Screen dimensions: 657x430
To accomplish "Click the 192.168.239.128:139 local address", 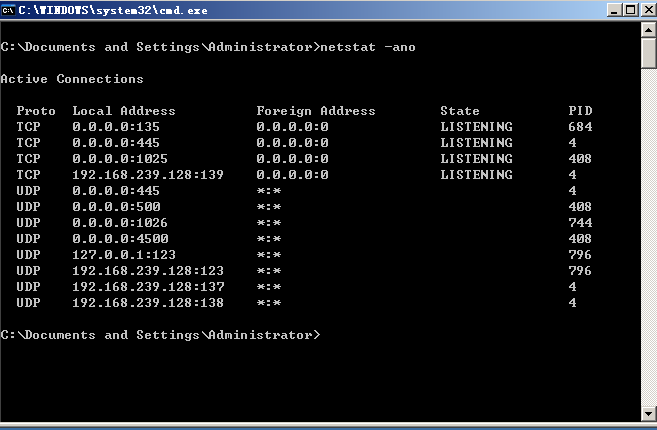I will 148,175.
